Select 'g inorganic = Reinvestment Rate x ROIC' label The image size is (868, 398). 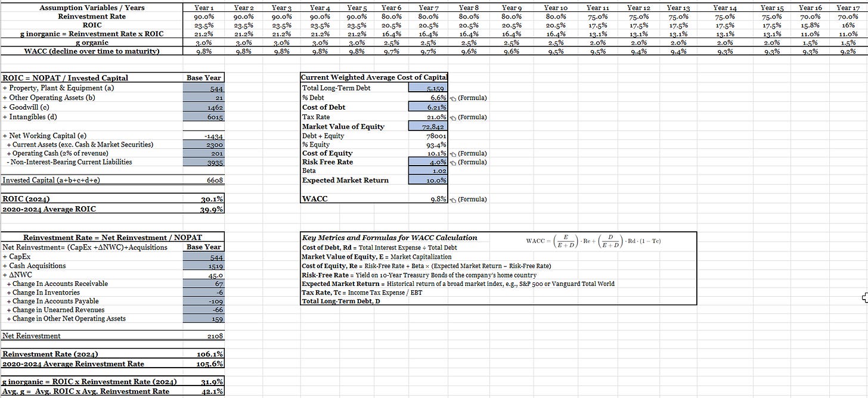coord(92,34)
